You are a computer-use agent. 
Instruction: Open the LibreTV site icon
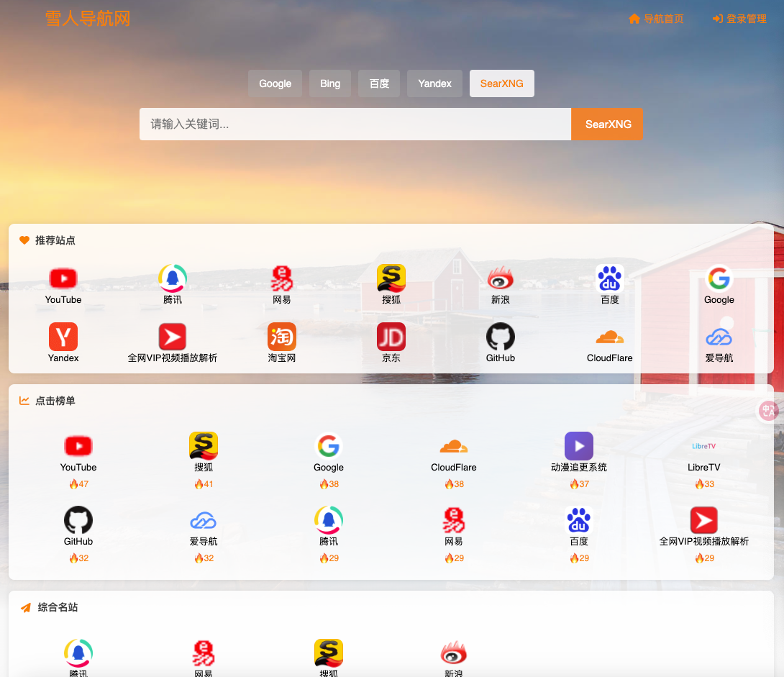click(704, 446)
